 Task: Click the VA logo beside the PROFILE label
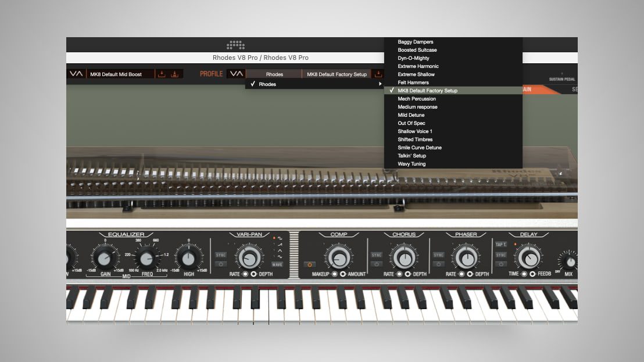[x=236, y=74]
